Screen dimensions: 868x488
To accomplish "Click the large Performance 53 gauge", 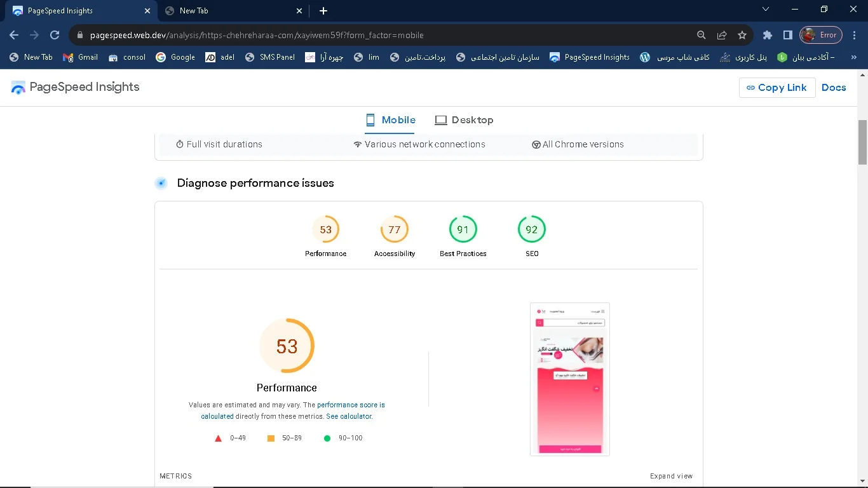I will pos(287,346).
